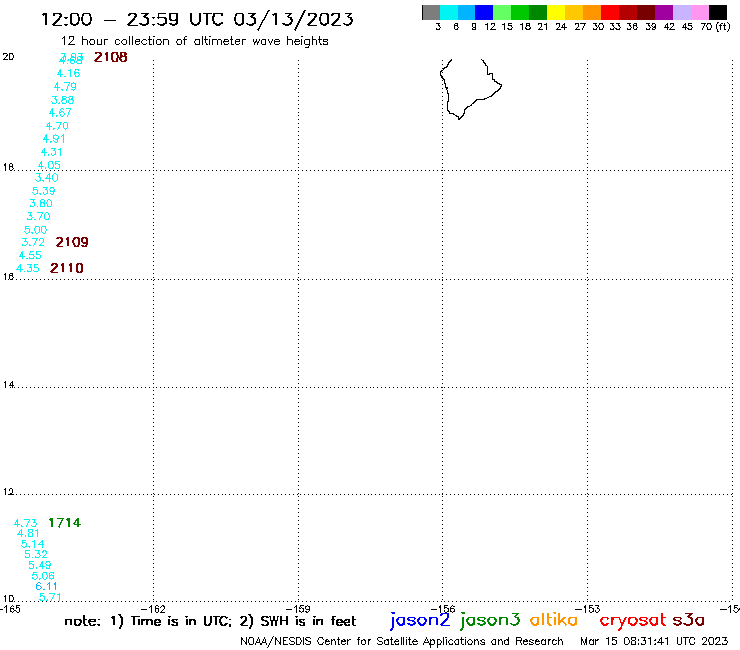Click the longitude axis label -162

(153, 609)
